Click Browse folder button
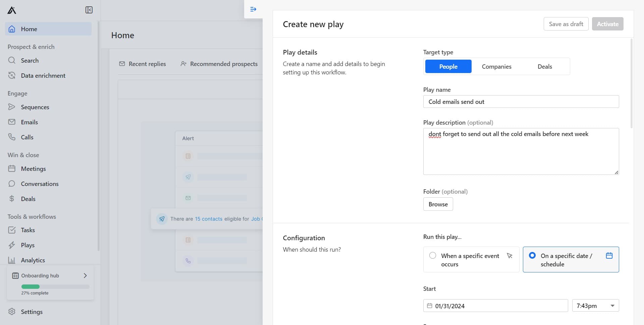Image resolution: width=644 pixels, height=325 pixels. (438, 204)
